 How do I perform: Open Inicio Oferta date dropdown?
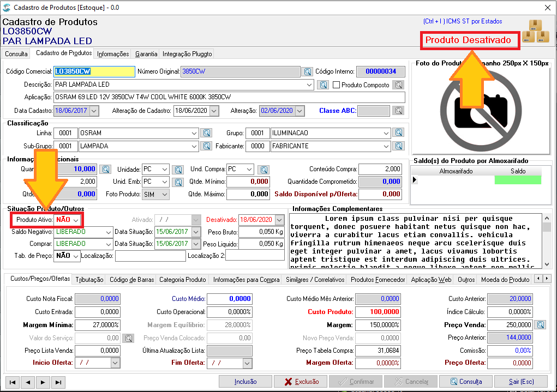click(x=115, y=363)
